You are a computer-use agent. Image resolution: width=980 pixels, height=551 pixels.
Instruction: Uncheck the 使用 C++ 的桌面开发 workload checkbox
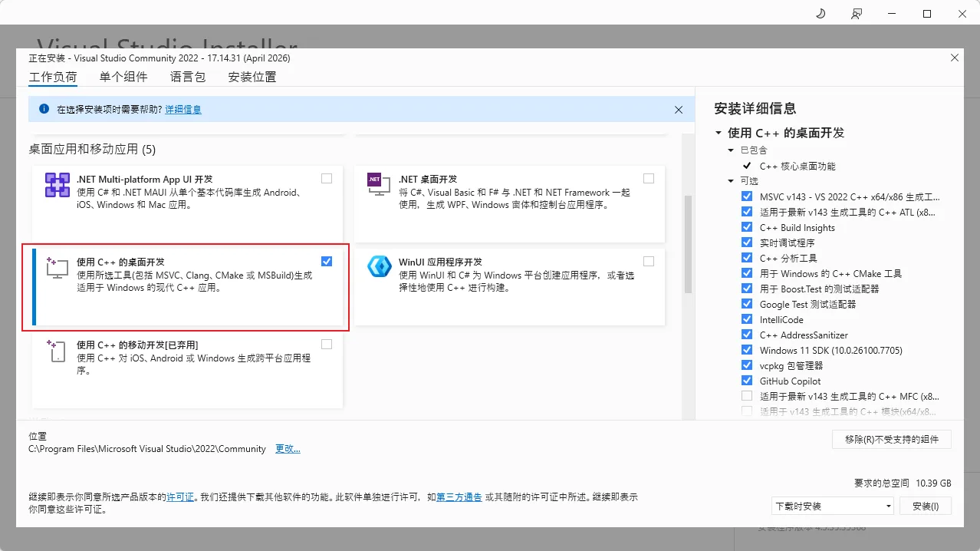coord(327,261)
